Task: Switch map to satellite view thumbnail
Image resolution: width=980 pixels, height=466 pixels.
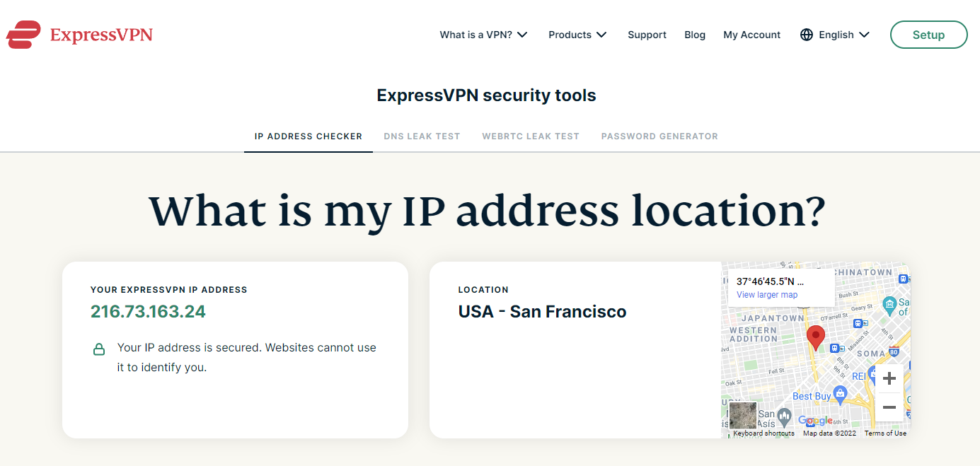Action: 743,416
